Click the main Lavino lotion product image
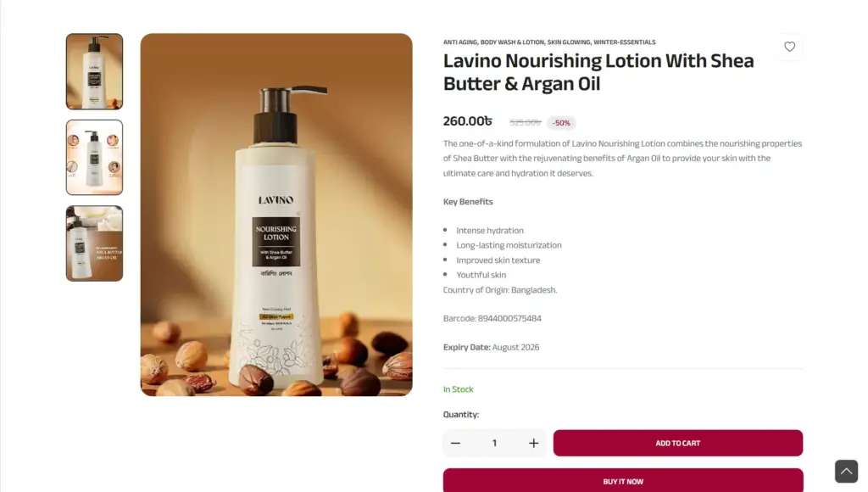Viewport: 868px width, 492px height. click(x=276, y=215)
